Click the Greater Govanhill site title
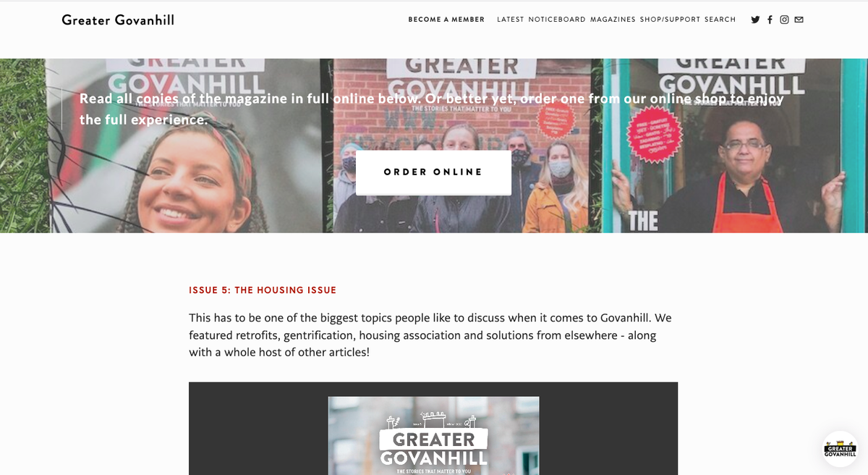The height and width of the screenshot is (475, 868). [x=118, y=20]
